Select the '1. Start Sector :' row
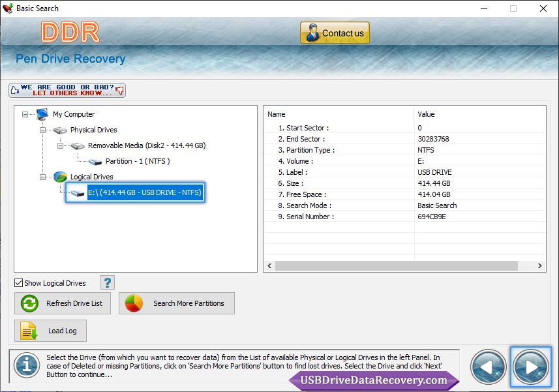 click(x=405, y=128)
